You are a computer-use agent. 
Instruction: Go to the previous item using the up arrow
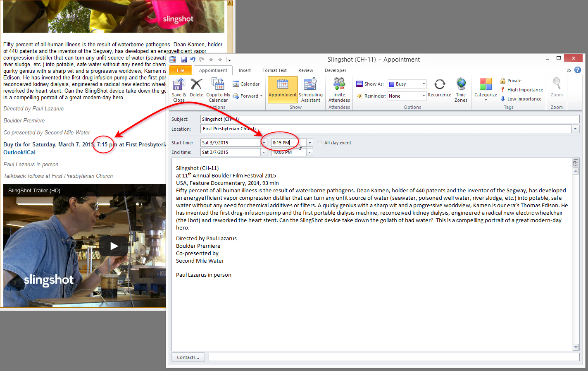[211, 60]
